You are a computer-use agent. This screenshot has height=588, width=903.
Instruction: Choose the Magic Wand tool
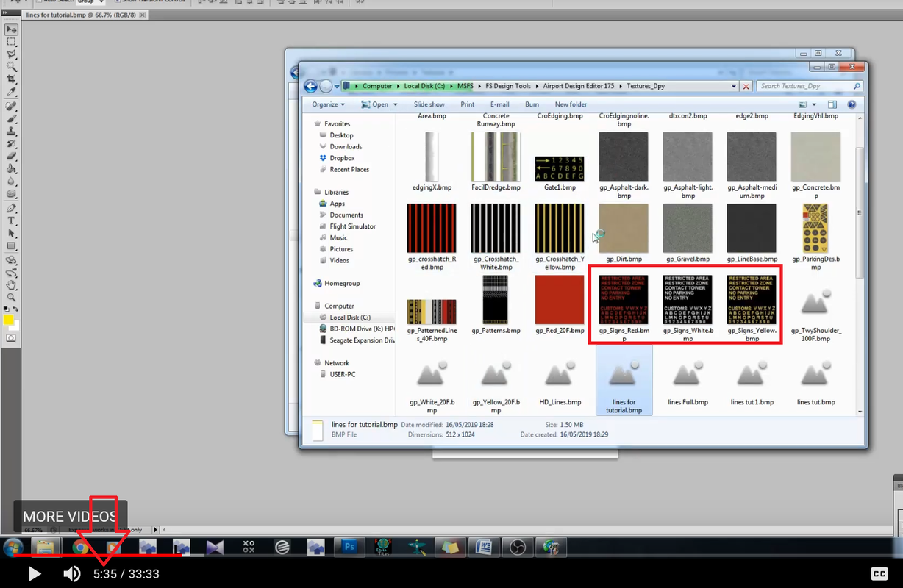[x=11, y=67]
